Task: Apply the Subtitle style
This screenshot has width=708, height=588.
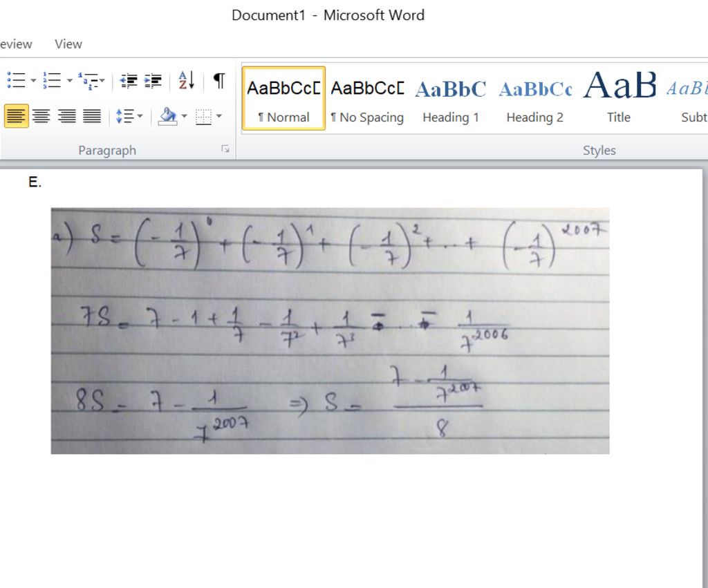Action: coord(685,98)
